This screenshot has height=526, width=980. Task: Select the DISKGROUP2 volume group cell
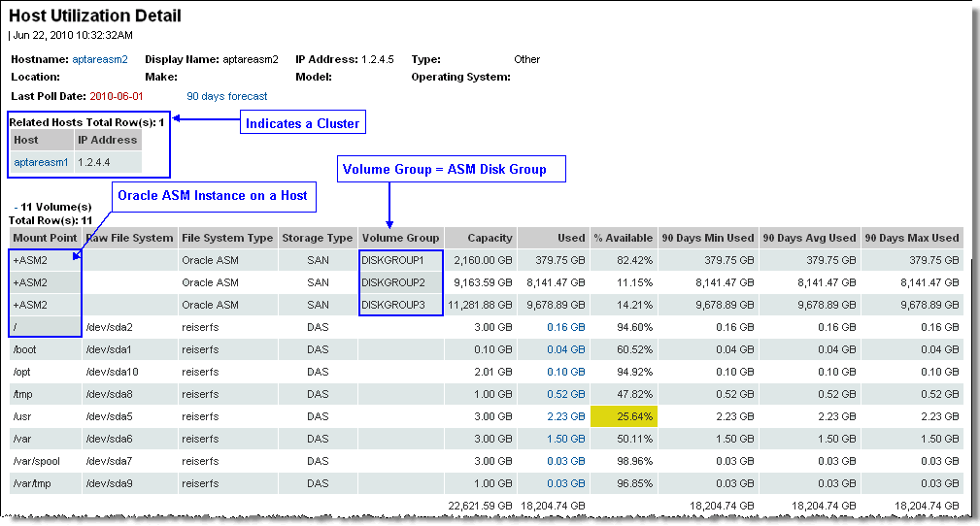pos(393,282)
